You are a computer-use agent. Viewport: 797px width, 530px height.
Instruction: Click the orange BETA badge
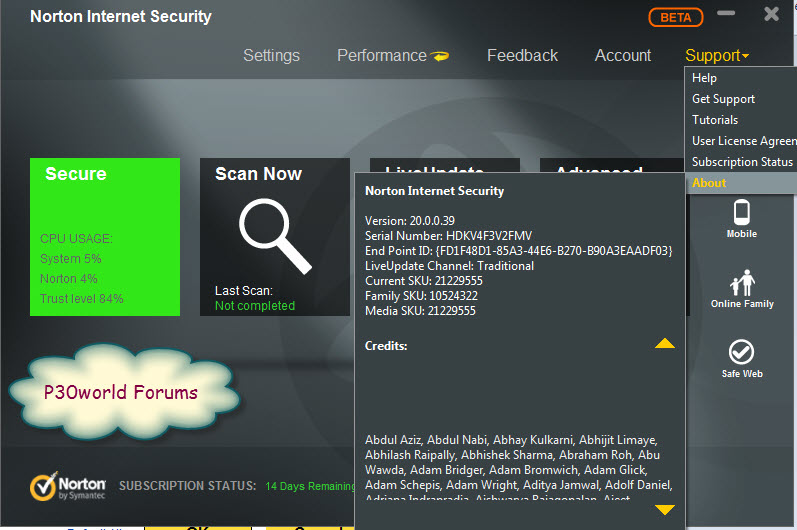click(x=676, y=17)
